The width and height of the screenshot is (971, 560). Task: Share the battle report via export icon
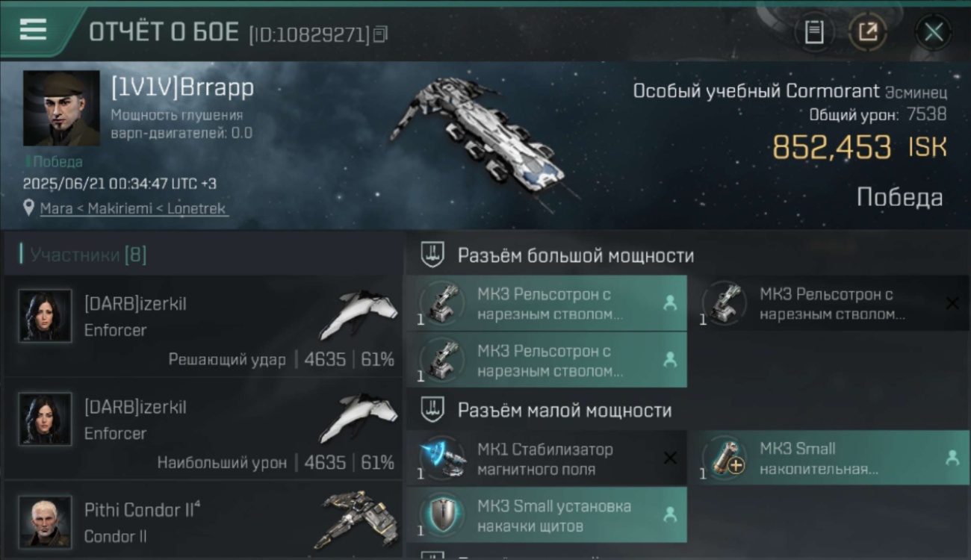click(x=867, y=32)
